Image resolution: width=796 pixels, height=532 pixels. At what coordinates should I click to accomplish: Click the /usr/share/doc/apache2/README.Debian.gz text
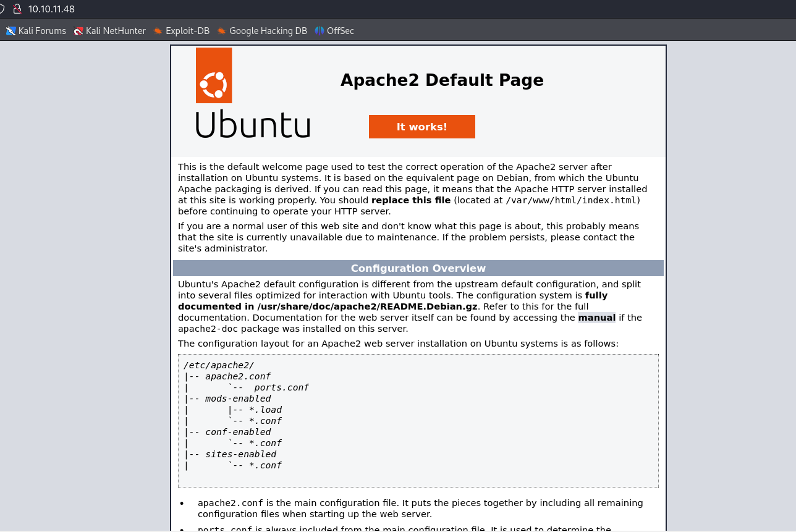(x=367, y=306)
